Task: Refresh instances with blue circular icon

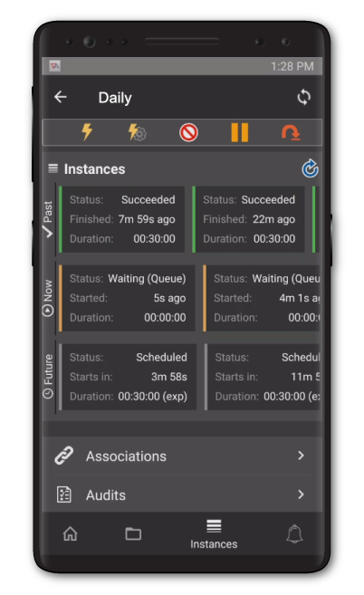Action: pos(310,168)
